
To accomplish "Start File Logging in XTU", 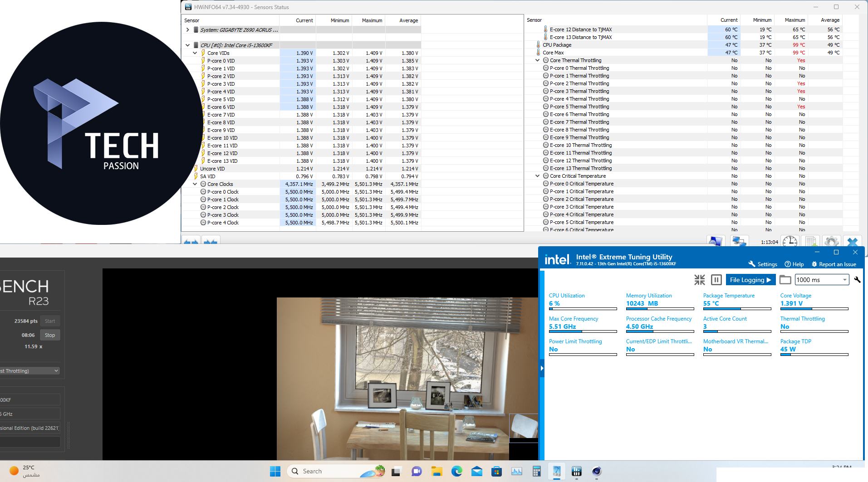I will pos(750,280).
